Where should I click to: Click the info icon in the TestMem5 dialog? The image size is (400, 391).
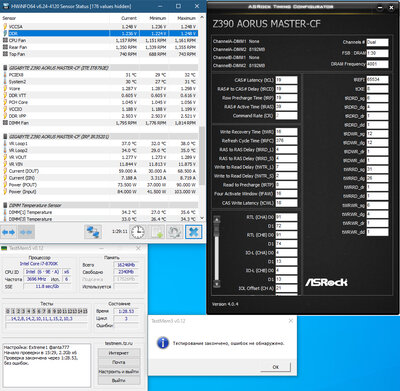coord(163,343)
